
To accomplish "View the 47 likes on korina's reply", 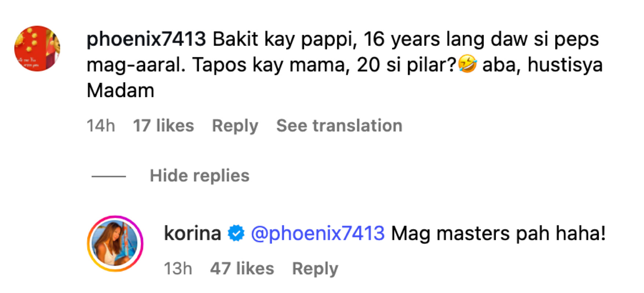I will pyautogui.click(x=242, y=268).
